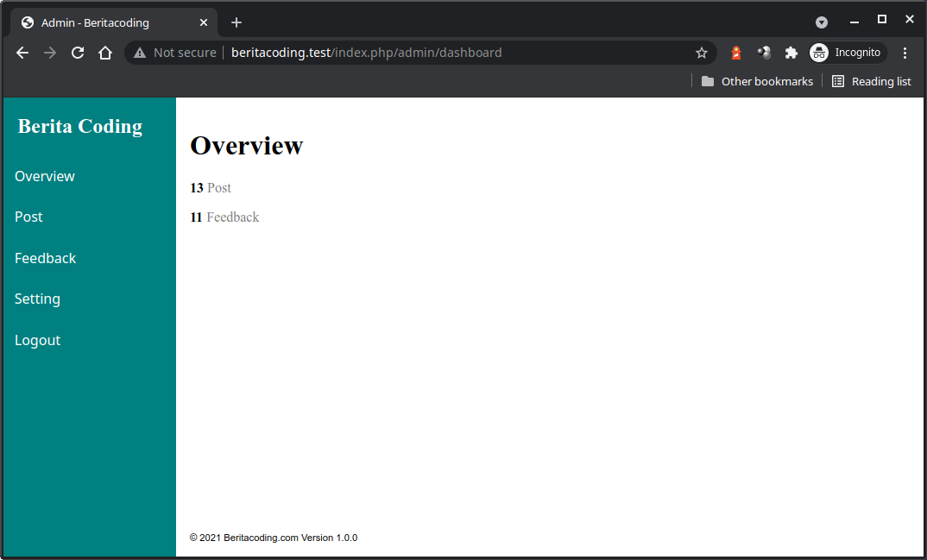This screenshot has height=560, width=927.
Task: Click the Logout option
Action: 37,340
